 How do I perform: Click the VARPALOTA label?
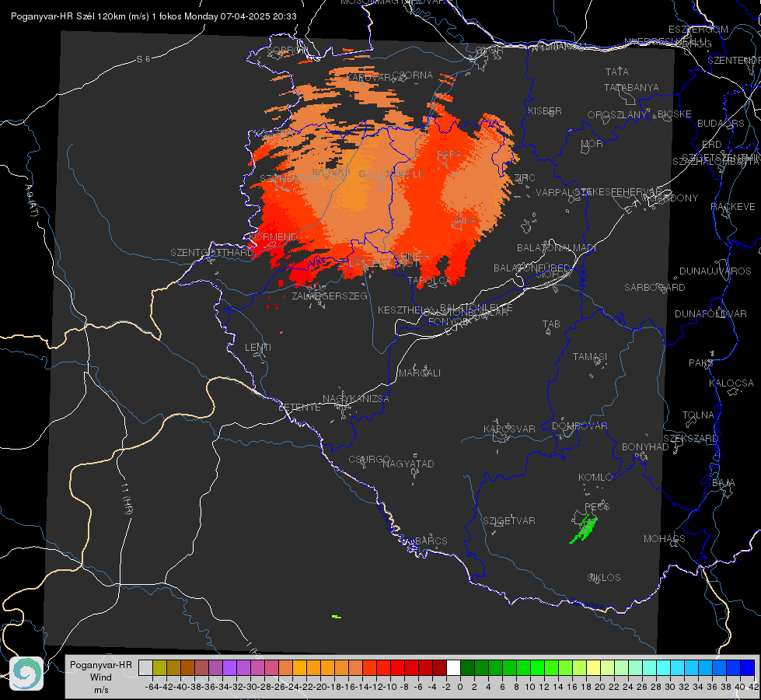561,192
